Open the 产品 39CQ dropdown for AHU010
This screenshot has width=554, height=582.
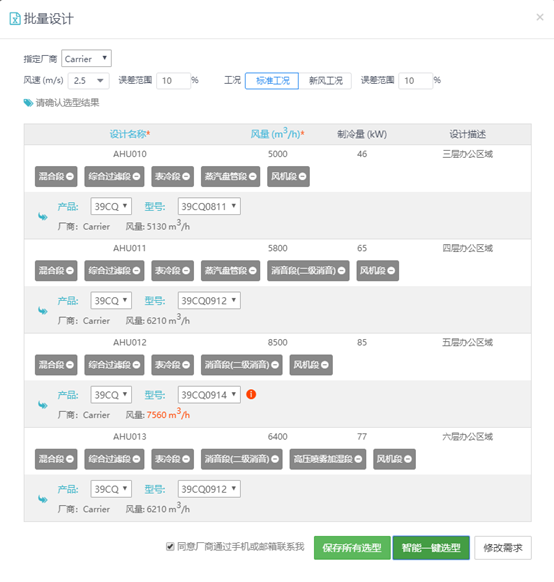(x=111, y=206)
